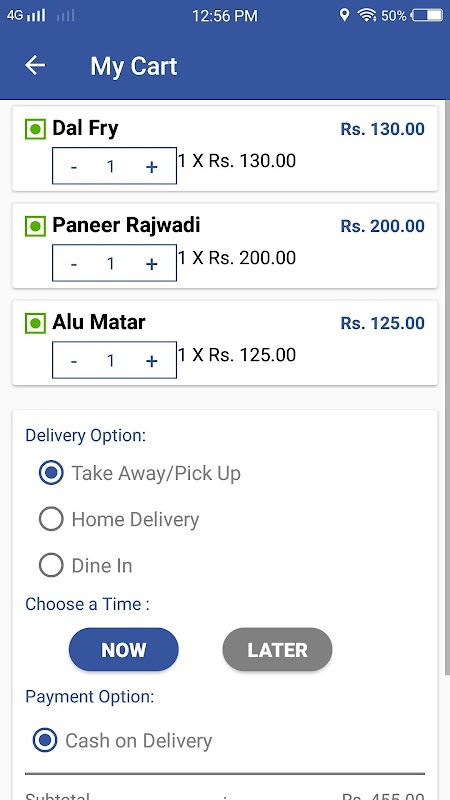Image resolution: width=450 pixels, height=800 pixels.
Task: Open the Paneer Rajwadi item title
Action: tap(127, 225)
